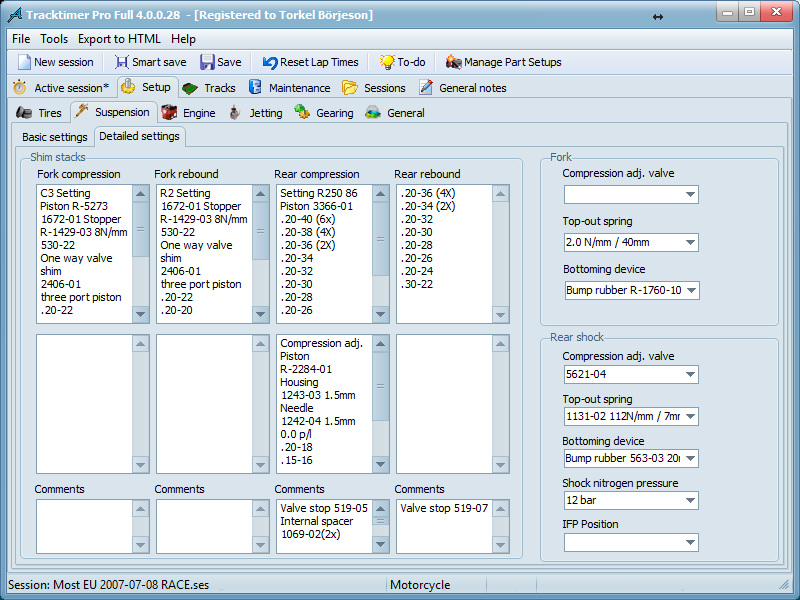Click 'Setting R250 86' in Rear compression

(x=319, y=193)
